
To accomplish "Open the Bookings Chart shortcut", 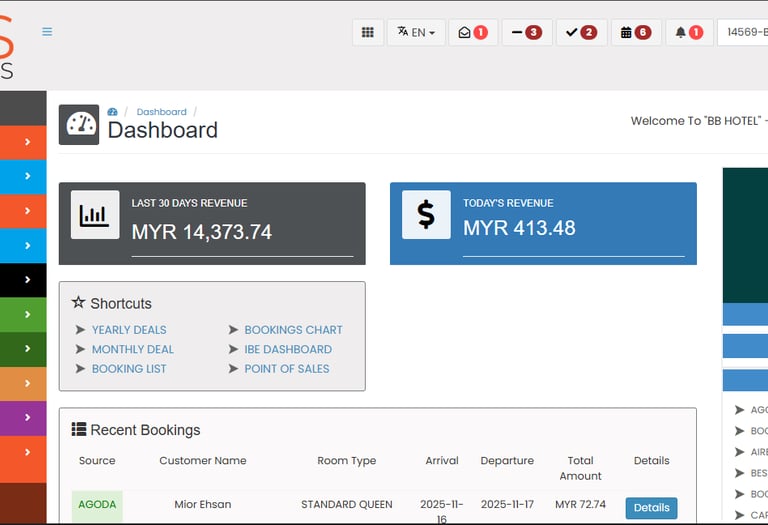I will click(293, 330).
